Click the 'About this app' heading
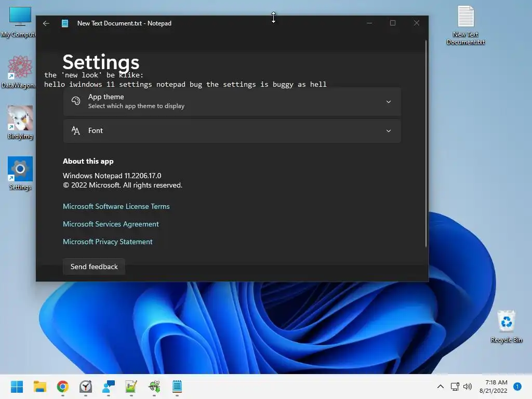The image size is (532, 399). pos(88,161)
